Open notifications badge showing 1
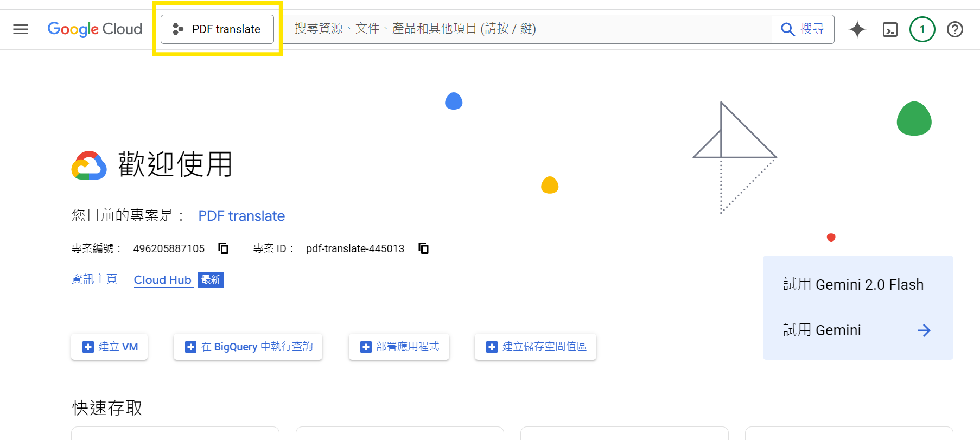The height and width of the screenshot is (440, 980). [x=922, y=29]
